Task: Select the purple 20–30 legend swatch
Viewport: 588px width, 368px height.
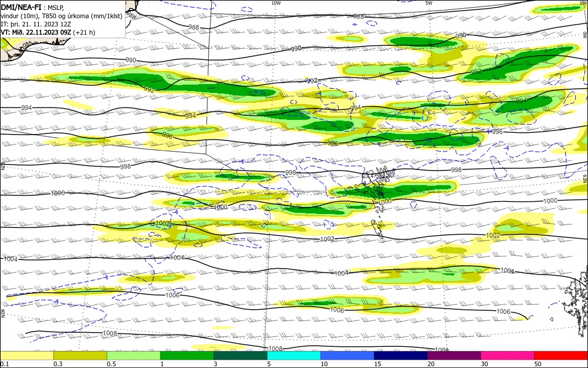Action: [x=454, y=356]
